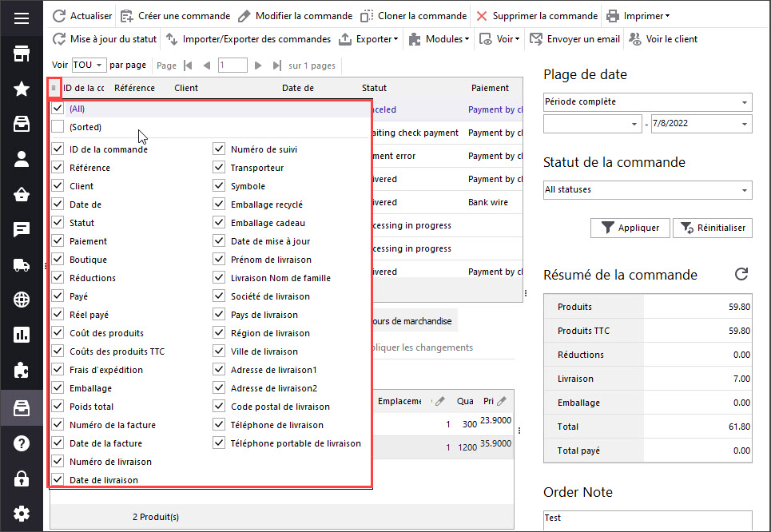Open the messages chat sidebar icon
This screenshot has width=771, height=532.
pyautogui.click(x=21, y=229)
